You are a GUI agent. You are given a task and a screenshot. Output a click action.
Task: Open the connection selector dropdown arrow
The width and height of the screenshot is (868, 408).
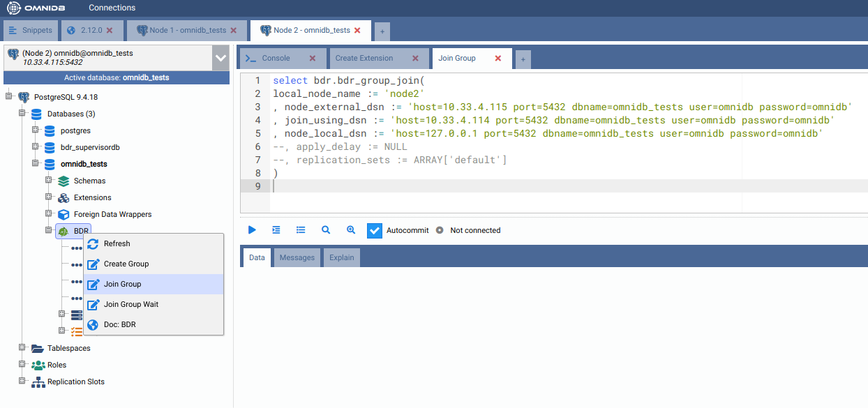click(x=220, y=58)
